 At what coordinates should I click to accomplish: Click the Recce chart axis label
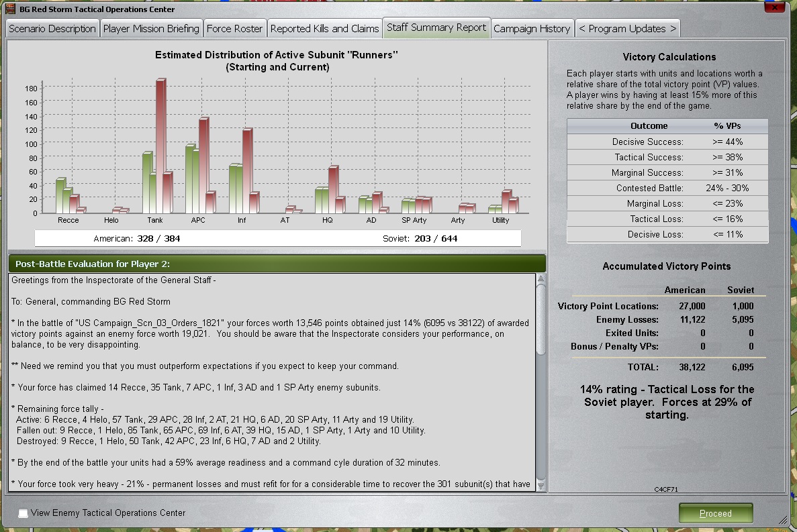pyautogui.click(x=68, y=220)
